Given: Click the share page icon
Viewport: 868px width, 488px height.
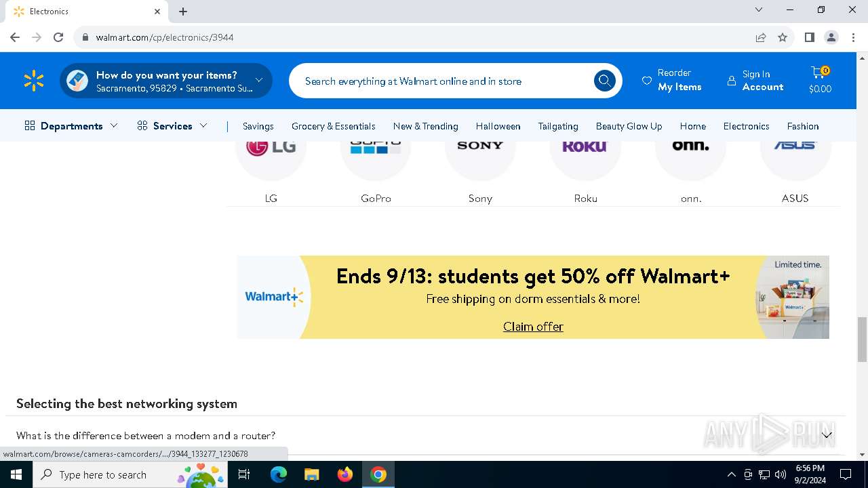Looking at the screenshot, I should point(761,37).
